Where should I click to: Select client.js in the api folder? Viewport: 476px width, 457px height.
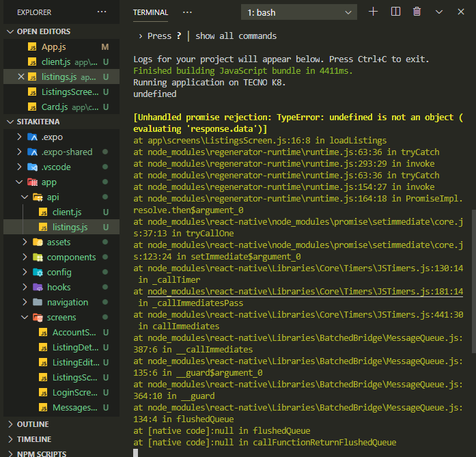(66, 212)
